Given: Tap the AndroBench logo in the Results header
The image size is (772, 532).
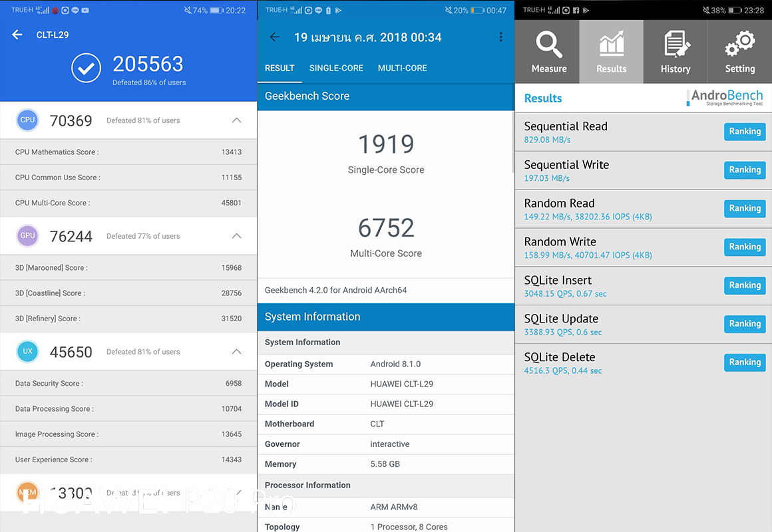Looking at the screenshot, I should click(x=725, y=98).
